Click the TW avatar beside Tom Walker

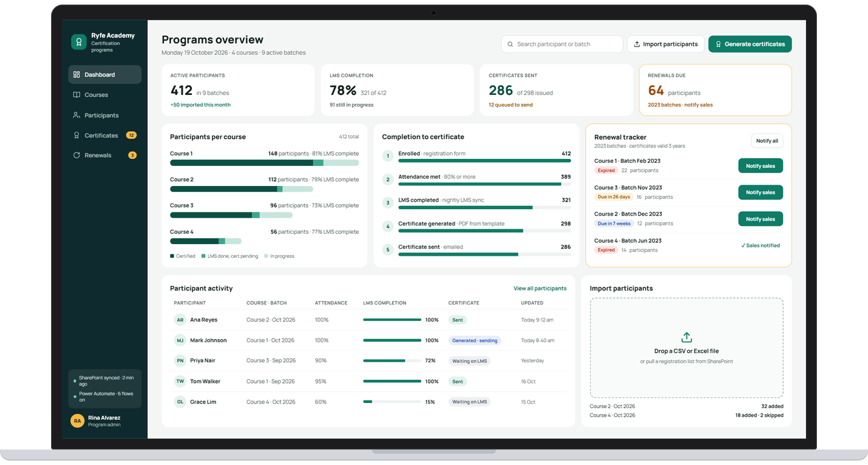180,381
